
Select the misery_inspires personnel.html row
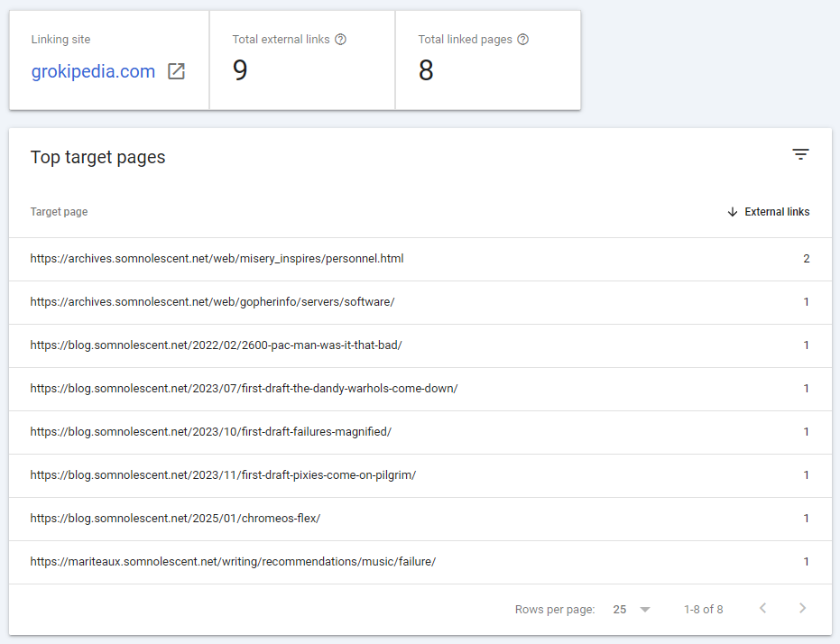point(217,259)
